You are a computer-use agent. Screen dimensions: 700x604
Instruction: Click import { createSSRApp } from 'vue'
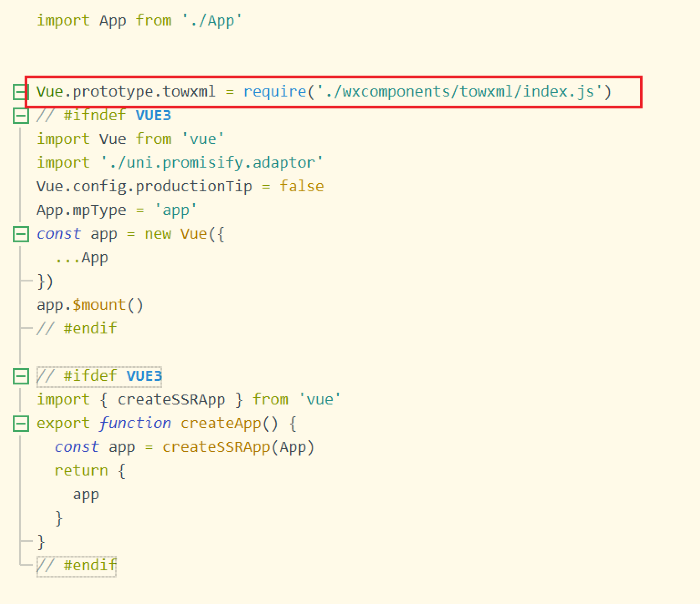[x=189, y=399]
